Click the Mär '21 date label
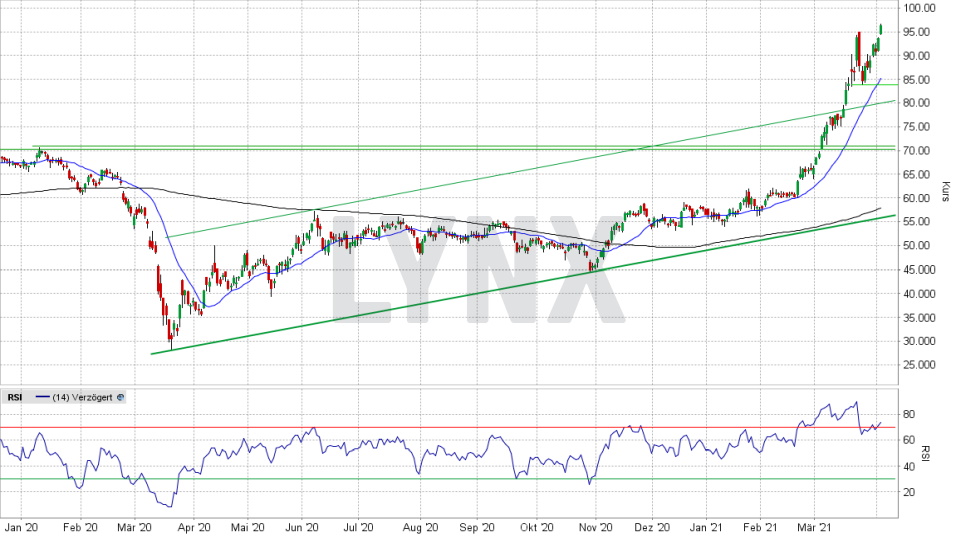The width and height of the screenshot is (960, 540). (x=814, y=528)
